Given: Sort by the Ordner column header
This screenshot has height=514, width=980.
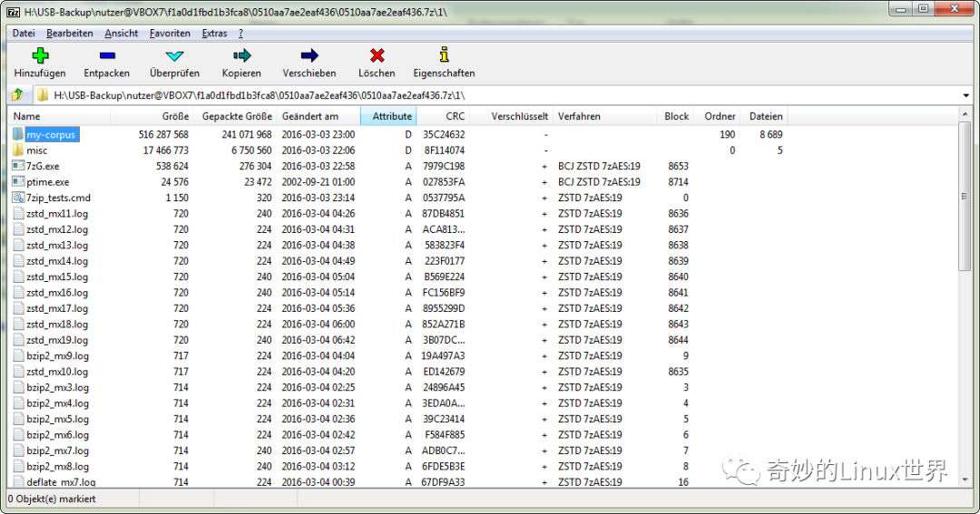Looking at the screenshot, I should coord(717,116).
